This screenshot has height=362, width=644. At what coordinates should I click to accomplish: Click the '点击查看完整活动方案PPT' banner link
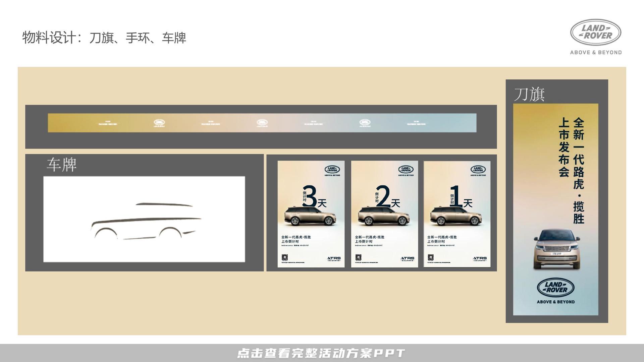coord(321,353)
